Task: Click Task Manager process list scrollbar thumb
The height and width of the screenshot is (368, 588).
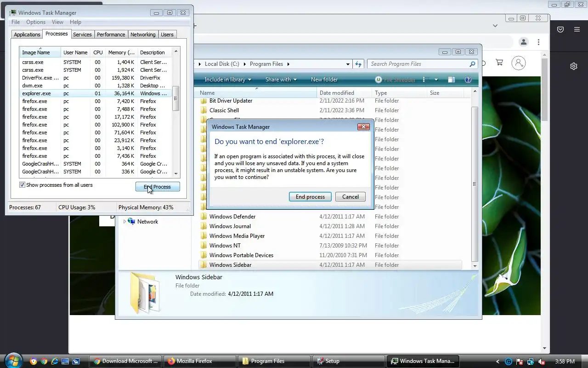Action: pos(175,98)
